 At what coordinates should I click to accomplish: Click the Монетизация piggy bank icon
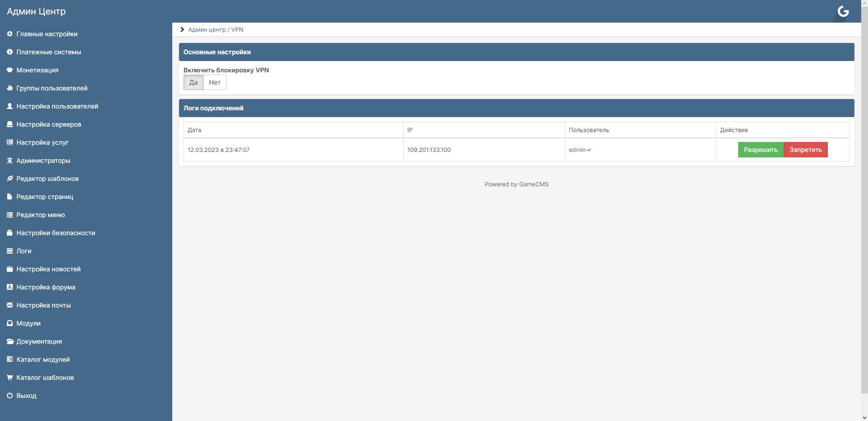[x=9, y=70]
